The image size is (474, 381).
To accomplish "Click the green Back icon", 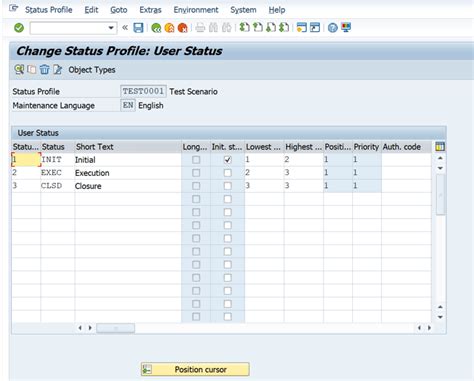I will pyautogui.click(x=156, y=28).
